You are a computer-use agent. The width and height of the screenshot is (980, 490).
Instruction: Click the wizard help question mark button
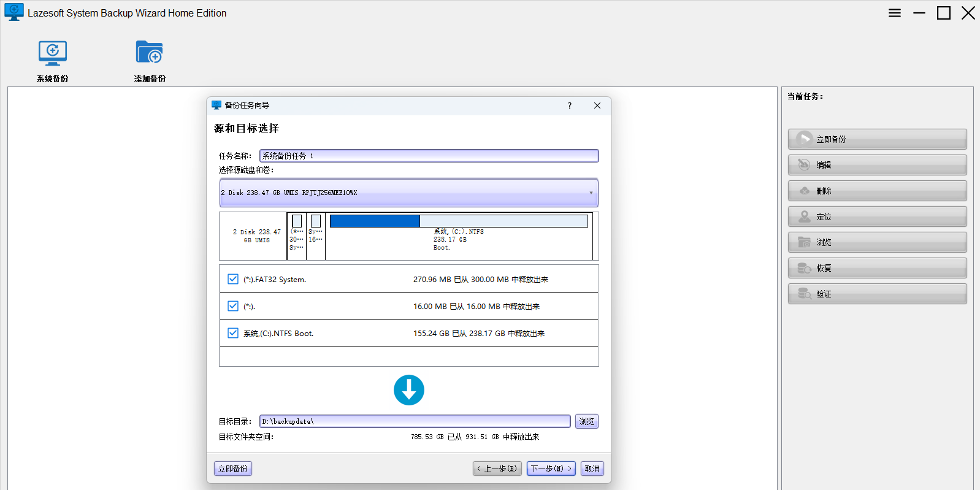tap(570, 105)
